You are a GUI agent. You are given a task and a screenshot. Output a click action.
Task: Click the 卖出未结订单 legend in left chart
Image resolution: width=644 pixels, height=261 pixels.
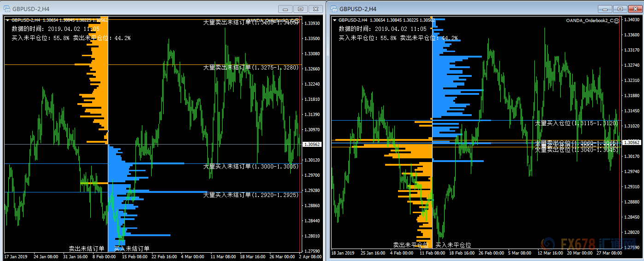point(87,249)
